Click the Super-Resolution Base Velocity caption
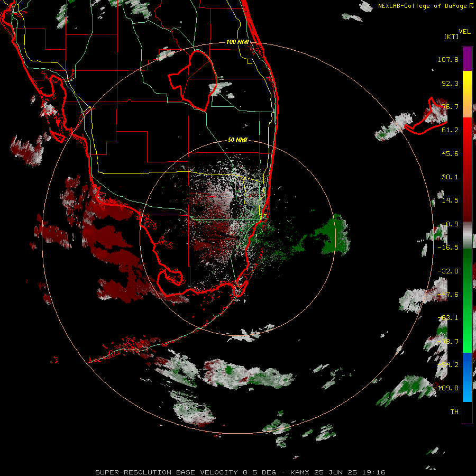The image size is (476, 476). coord(241,472)
